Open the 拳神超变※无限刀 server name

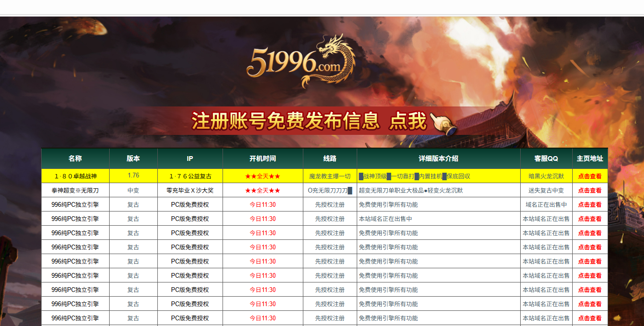pyautogui.click(x=76, y=191)
